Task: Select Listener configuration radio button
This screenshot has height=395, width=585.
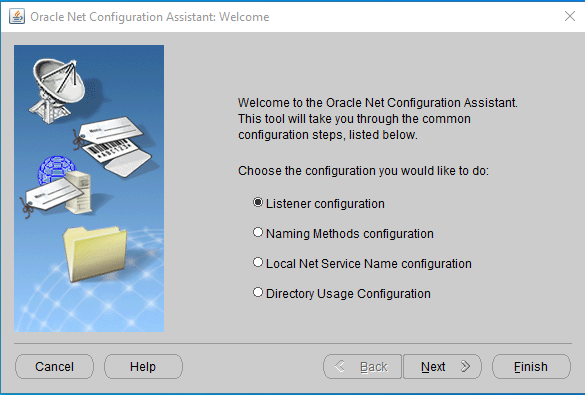Action: (x=258, y=202)
